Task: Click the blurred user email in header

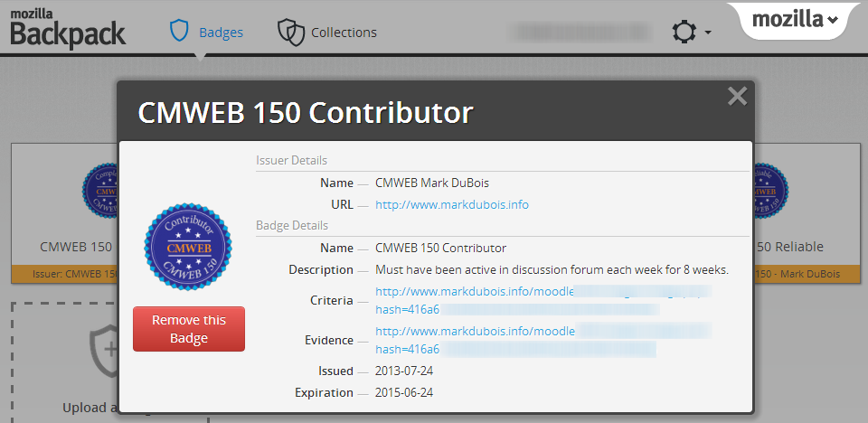Action: point(580,33)
